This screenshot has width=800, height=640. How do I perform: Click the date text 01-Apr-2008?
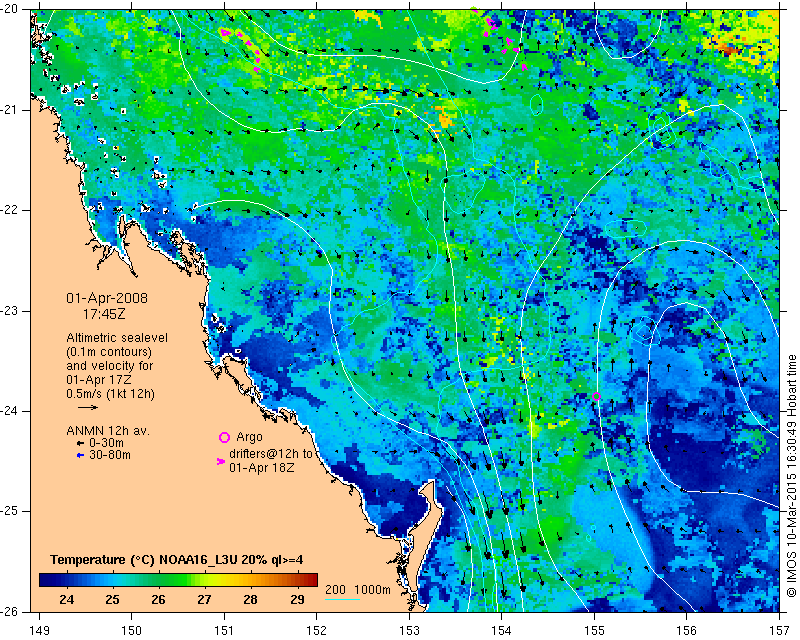click(x=107, y=298)
